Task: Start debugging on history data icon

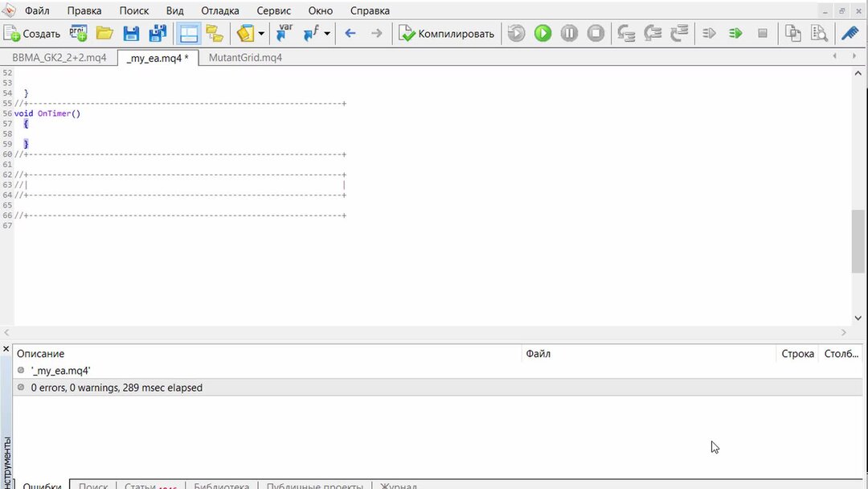Action: pyautogui.click(x=517, y=34)
